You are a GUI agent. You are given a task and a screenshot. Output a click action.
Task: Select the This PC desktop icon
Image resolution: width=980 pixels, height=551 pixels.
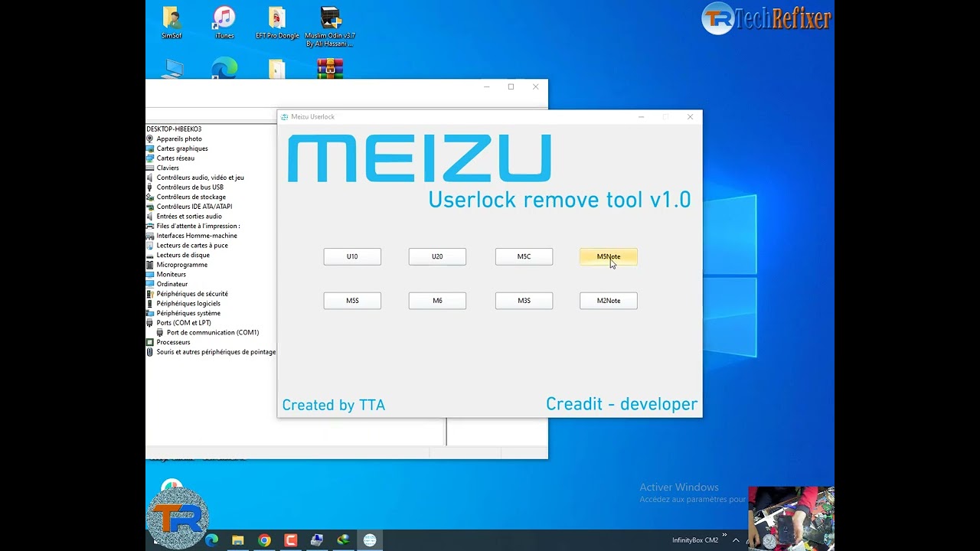171,68
